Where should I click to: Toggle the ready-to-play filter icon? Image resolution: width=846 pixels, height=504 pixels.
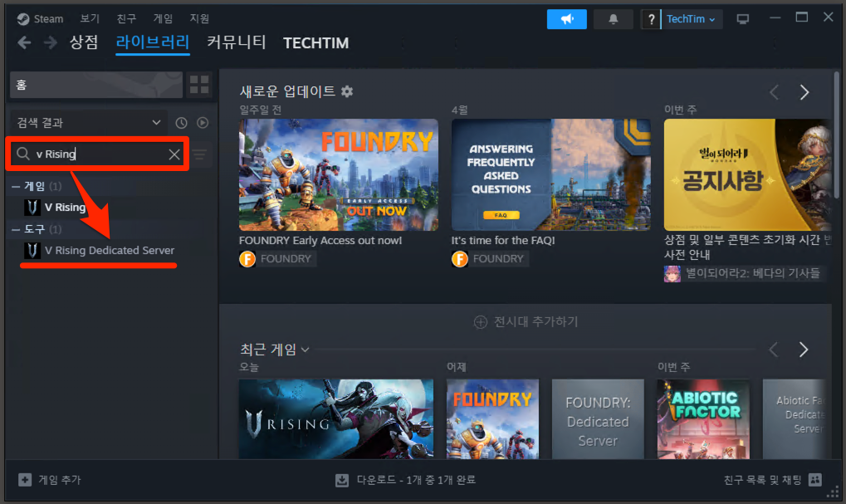point(203,123)
